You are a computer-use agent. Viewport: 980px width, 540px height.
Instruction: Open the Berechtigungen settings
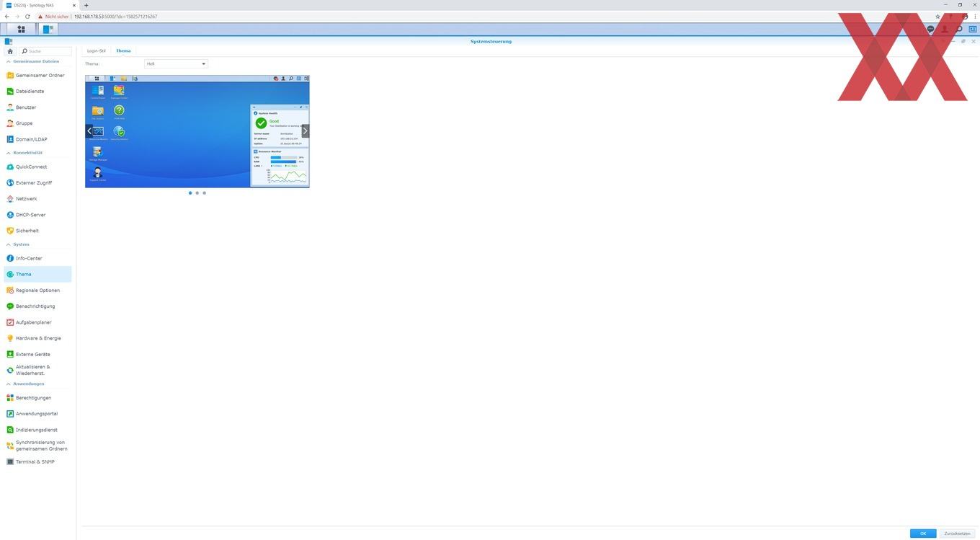(x=37, y=398)
